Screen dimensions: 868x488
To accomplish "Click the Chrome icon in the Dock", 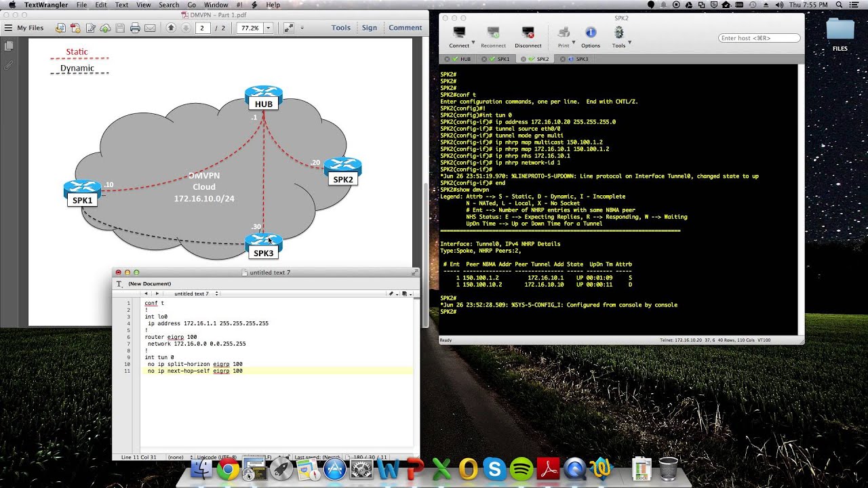I will [228, 469].
